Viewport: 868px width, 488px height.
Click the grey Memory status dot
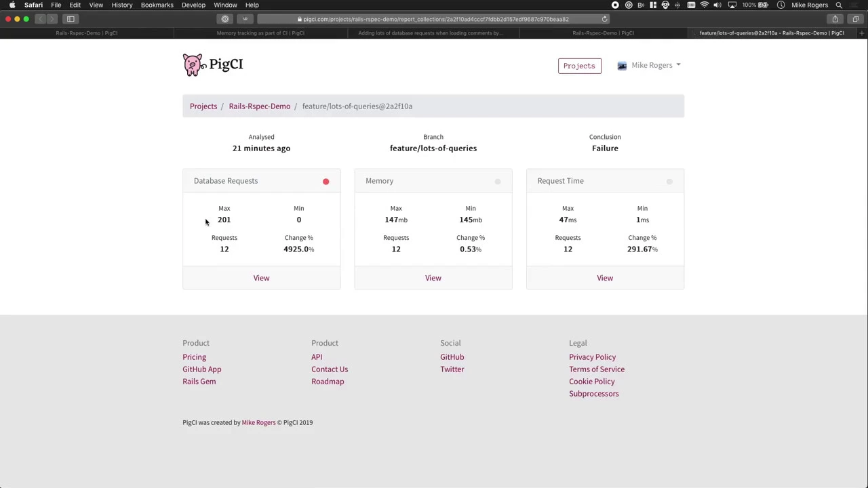(x=498, y=182)
